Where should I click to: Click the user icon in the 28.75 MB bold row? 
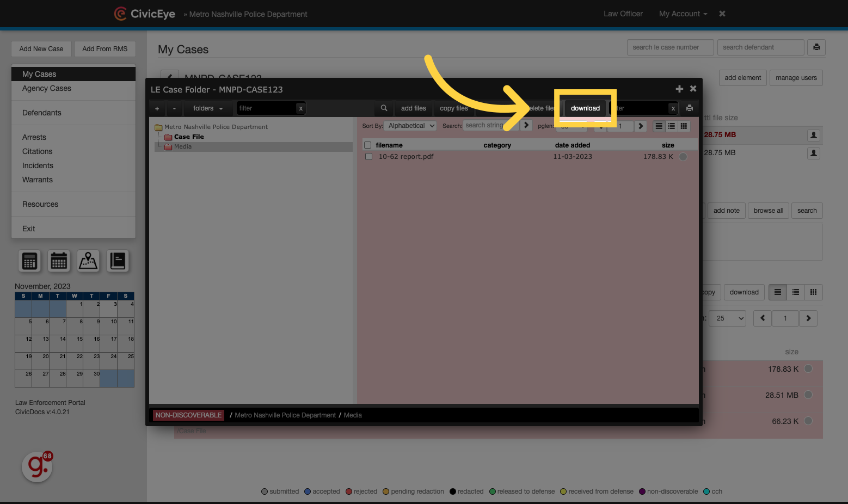tap(814, 135)
